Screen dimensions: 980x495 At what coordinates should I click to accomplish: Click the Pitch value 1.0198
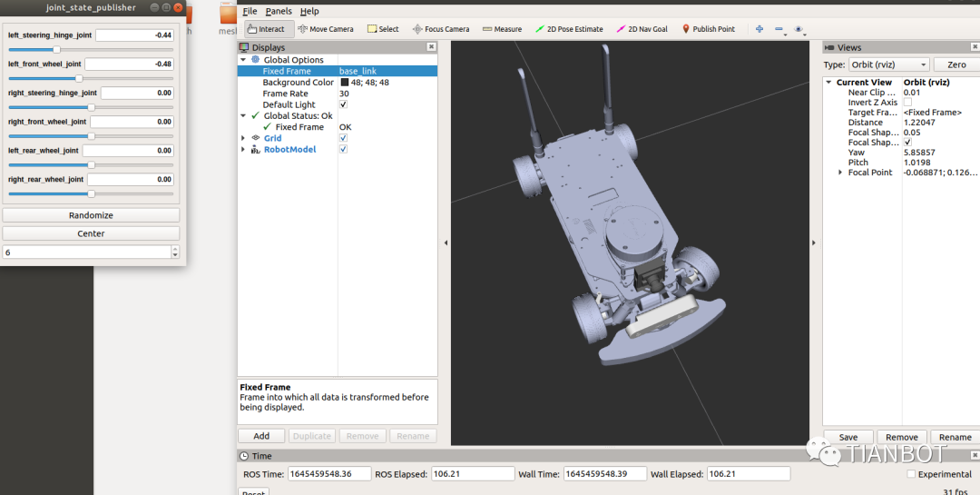[916, 162]
